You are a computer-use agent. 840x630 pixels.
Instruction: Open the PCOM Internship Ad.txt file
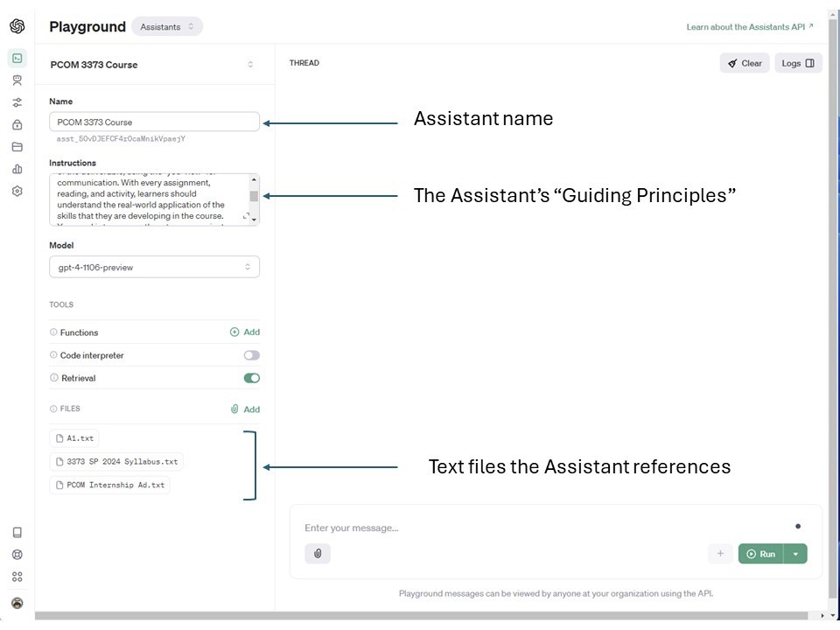pos(110,485)
